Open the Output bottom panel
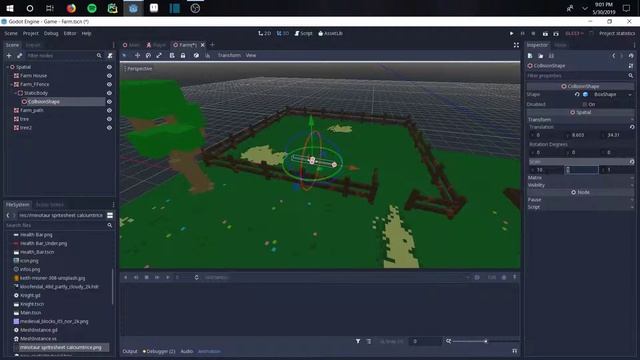The height and width of the screenshot is (360, 640). (x=130, y=351)
